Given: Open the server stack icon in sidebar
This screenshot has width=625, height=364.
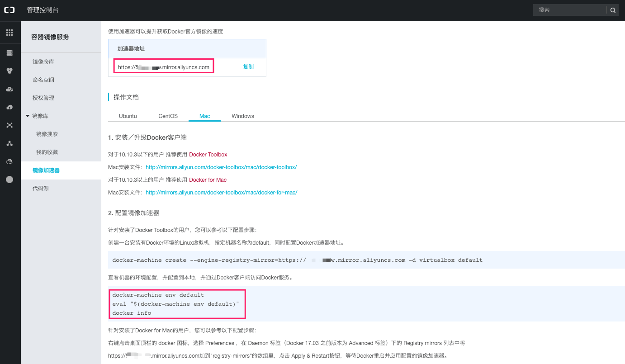Looking at the screenshot, I should click(9, 53).
